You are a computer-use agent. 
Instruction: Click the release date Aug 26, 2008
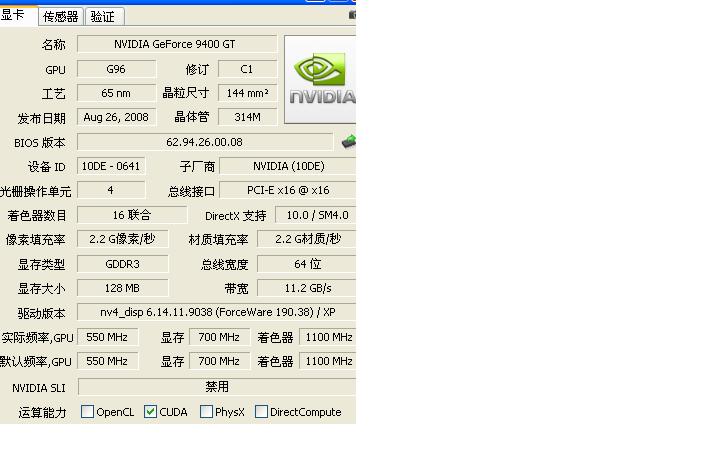[117, 117]
